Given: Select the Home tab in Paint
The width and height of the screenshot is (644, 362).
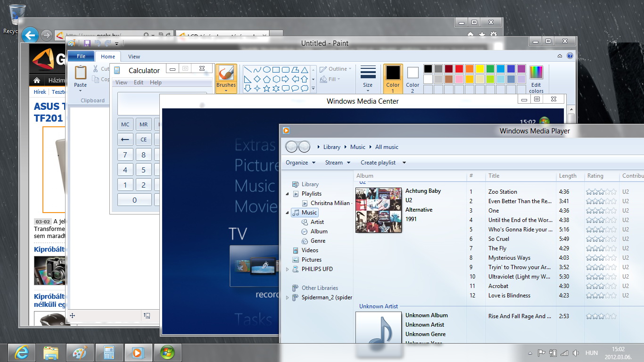Looking at the screenshot, I should (x=108, y=57).
